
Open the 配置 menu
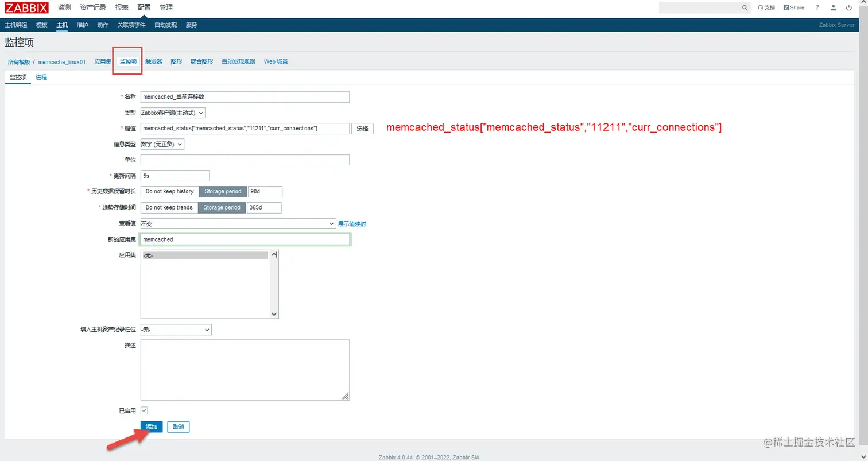[144, 7]
